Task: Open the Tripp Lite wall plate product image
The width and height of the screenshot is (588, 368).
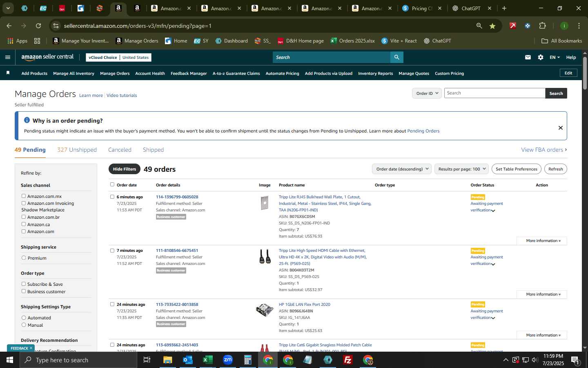Action: tap(265, 203)
